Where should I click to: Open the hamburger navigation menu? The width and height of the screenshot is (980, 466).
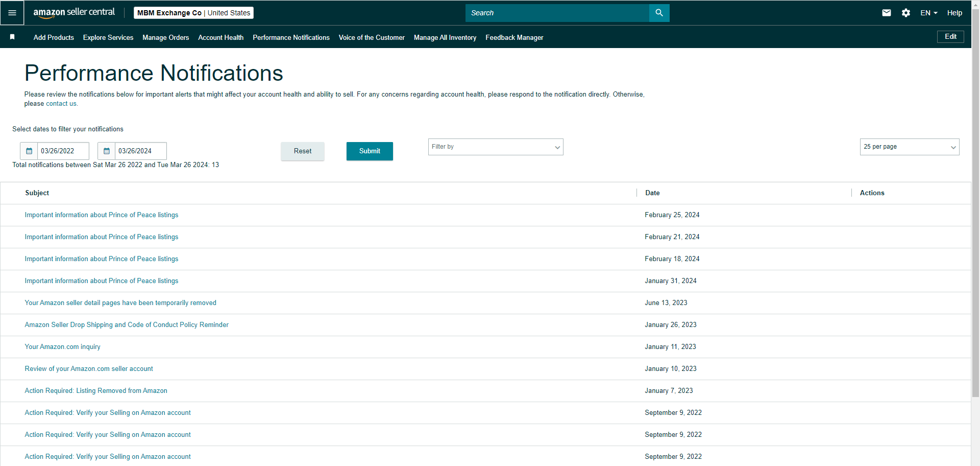pos(12,13)
